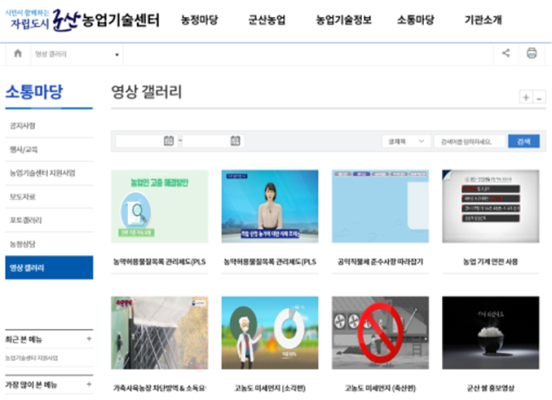Open the 영상 갤러리 breadcrumb dropdown
This screenshot has width=552, height=400.
click(x=77, y=54)
